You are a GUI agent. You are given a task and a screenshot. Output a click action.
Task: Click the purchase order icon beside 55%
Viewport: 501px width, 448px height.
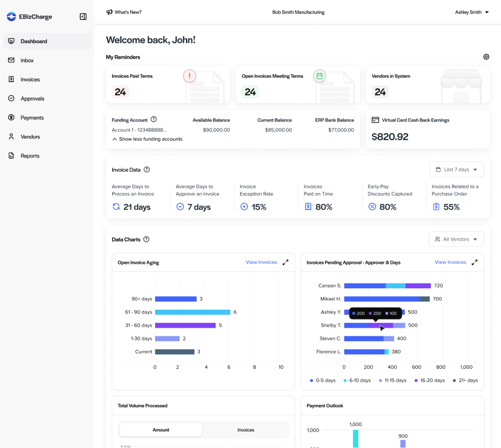pyautogui.click(x=436, y=207)
